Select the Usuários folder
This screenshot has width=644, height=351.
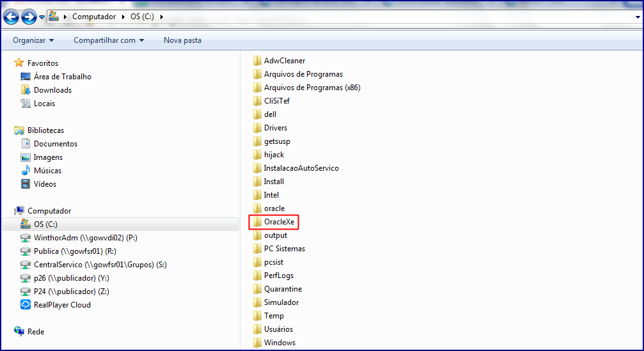(x=278, y=329)
